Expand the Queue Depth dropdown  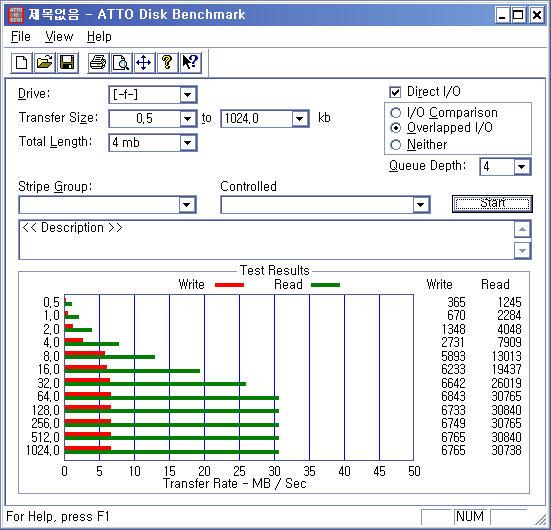(x=522, y=167)
